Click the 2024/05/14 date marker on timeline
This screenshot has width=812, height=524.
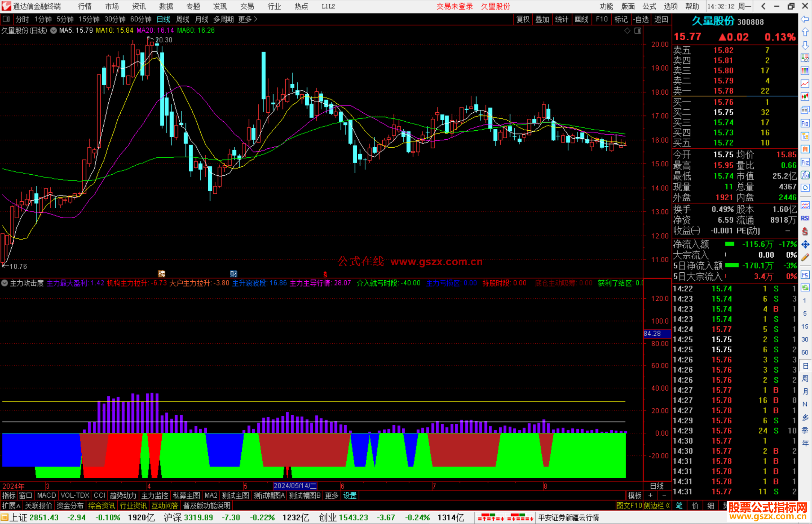(295, 486)
